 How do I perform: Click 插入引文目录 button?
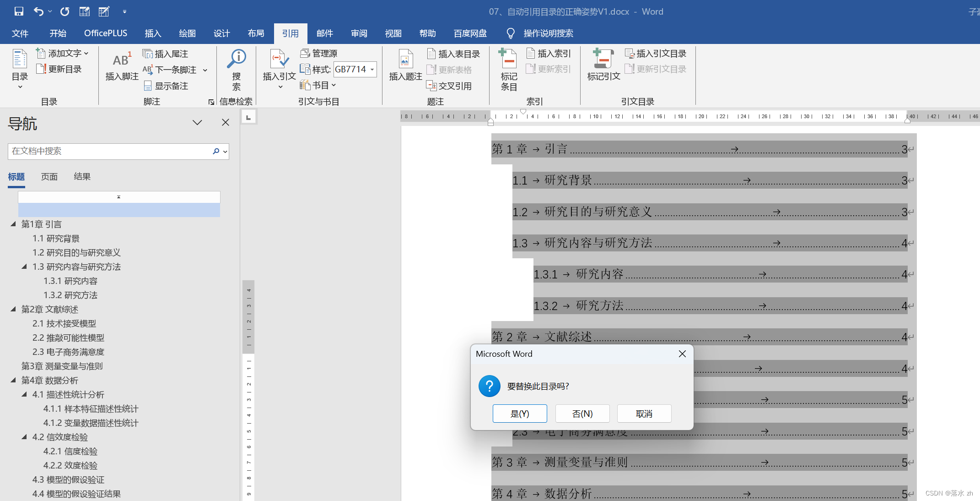point(656,54)
